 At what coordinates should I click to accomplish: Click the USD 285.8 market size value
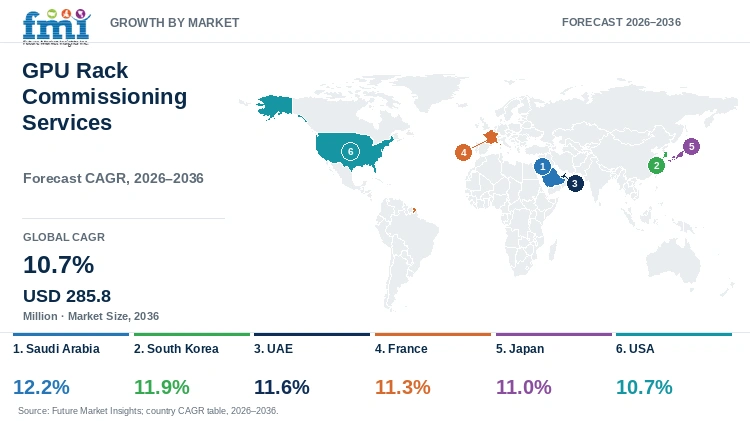(x=67, y=296)
